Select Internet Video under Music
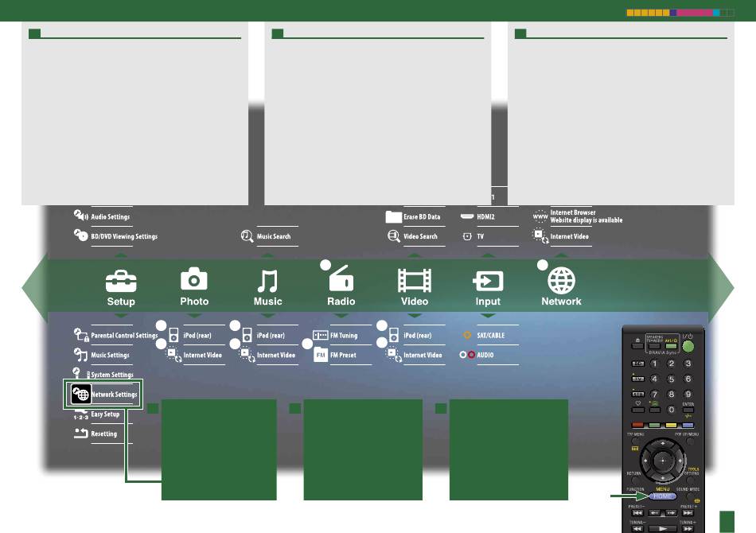The height and width of the screenshot is (533, 756). tap(267, 355)
